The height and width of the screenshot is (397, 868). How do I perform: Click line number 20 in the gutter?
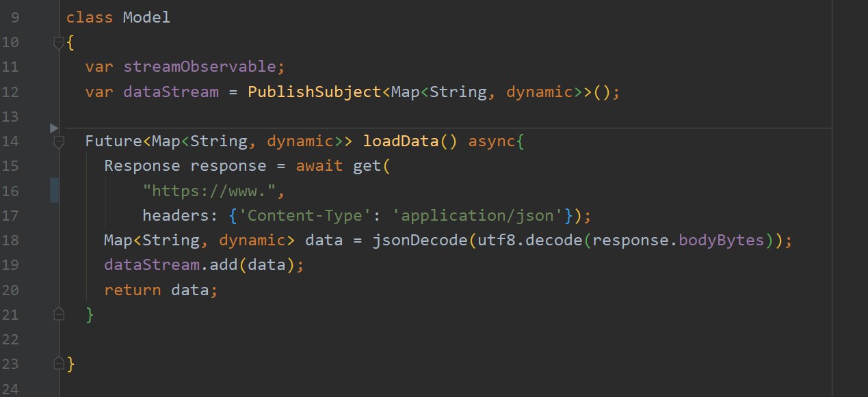(x=10, y=289)
